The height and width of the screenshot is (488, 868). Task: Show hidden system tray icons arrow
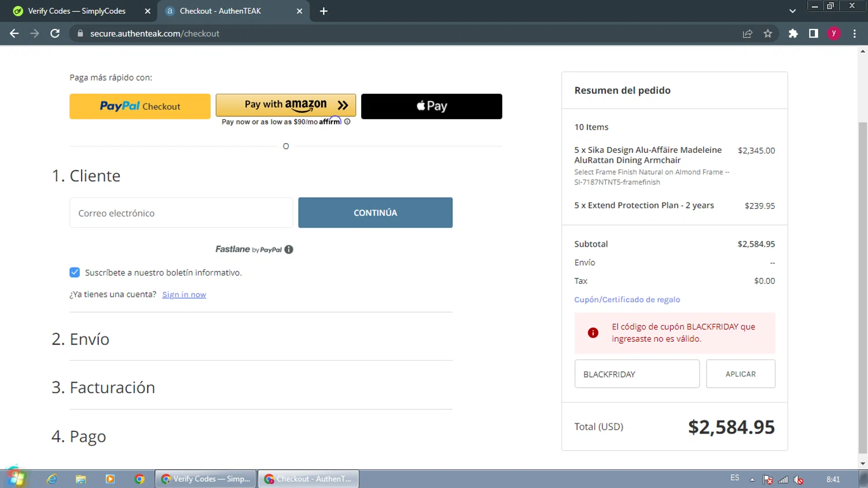[x=752, y=479]
